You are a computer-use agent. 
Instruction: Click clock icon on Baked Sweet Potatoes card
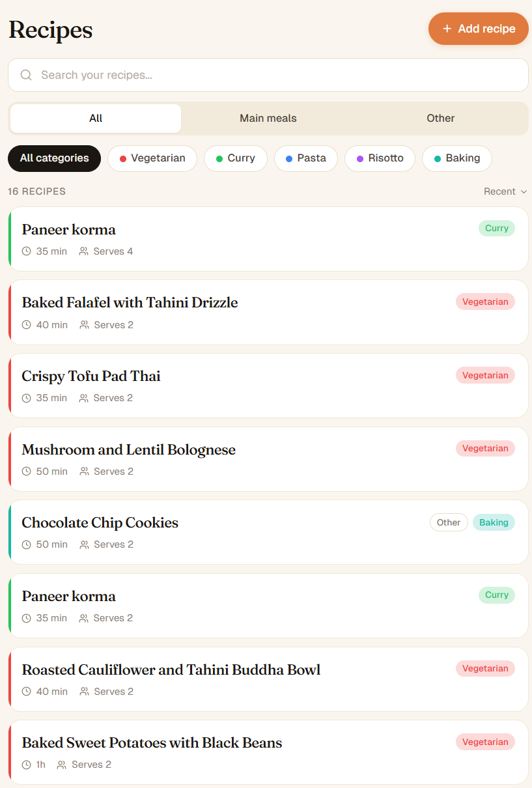tap(27, 765)
